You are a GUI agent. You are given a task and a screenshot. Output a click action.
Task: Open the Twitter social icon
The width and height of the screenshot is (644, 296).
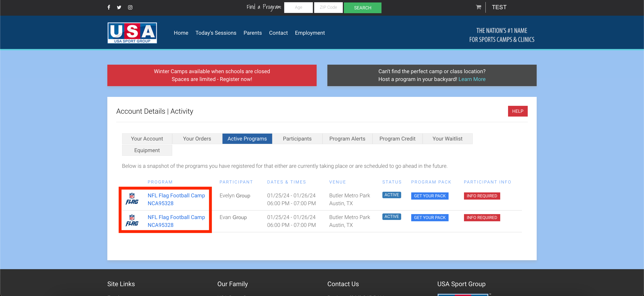tap(119, 7)
